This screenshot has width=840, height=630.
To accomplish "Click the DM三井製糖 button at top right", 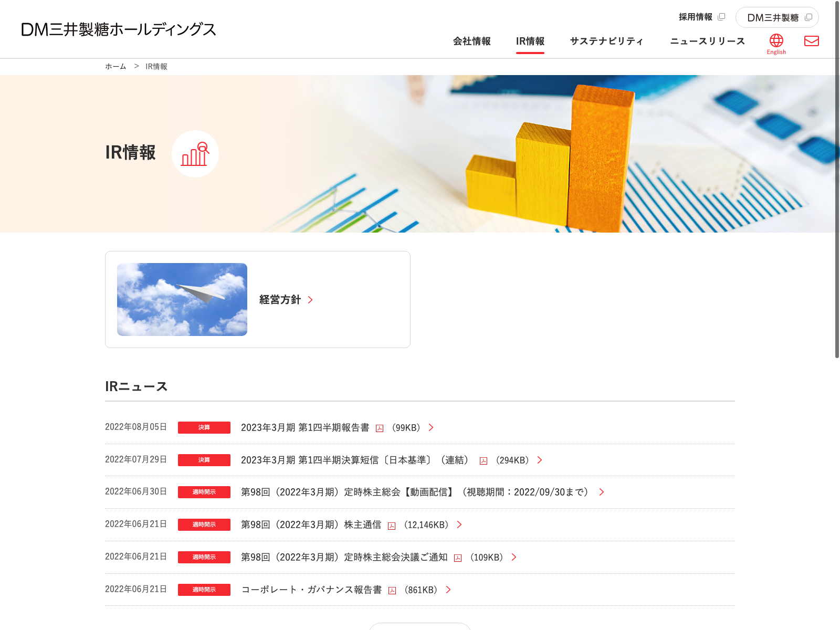I will coord(776,17).
